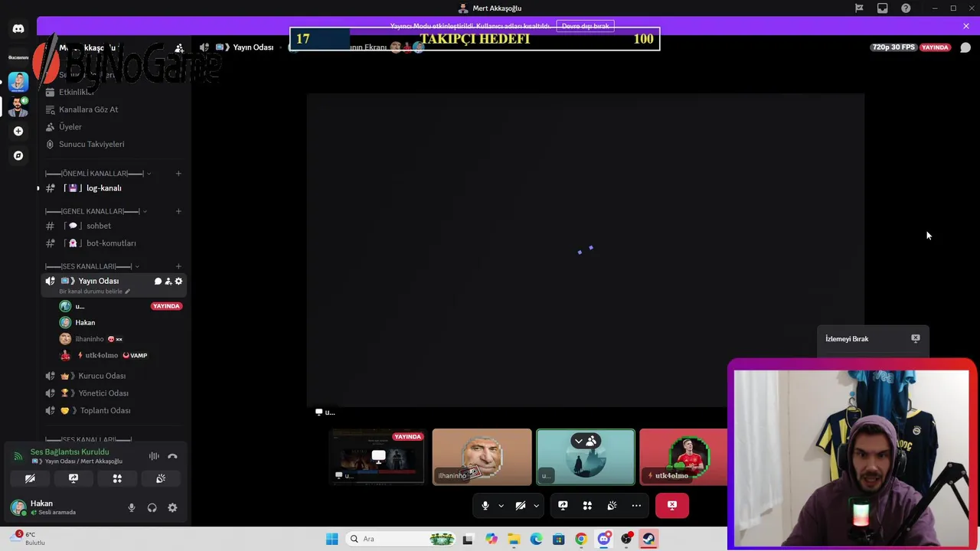Collapse the GENEL KANALLAR category
Screen dimensions: 980x551
[96, 211]
